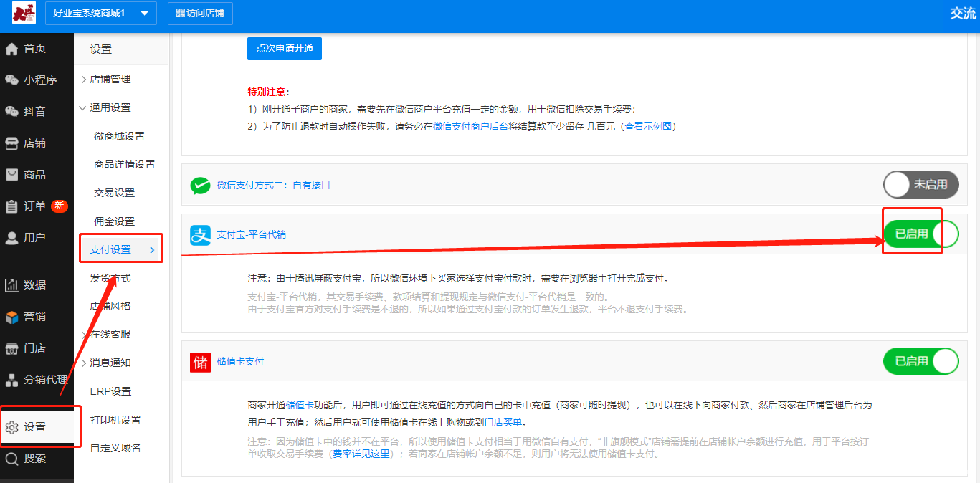Click the store logo in top-left corner
This screenshot has width=980, height=483.
tap(24, 13)
